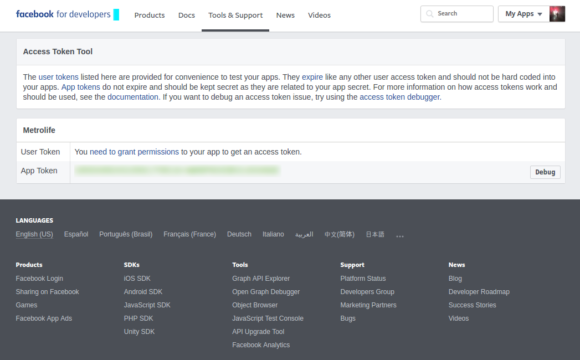Open JavaScript SDK footer link
580x360 pixels.
click(147, 305)
